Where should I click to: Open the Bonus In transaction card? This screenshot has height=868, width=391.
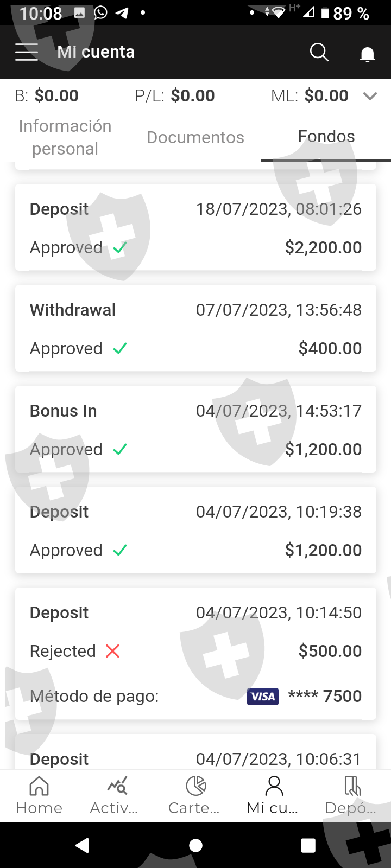tap(195, 429)
